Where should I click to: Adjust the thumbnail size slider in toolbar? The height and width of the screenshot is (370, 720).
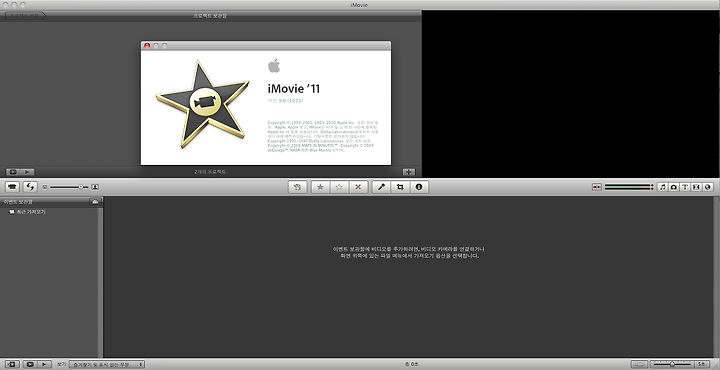pyautogui.click(x=69, y=187)
